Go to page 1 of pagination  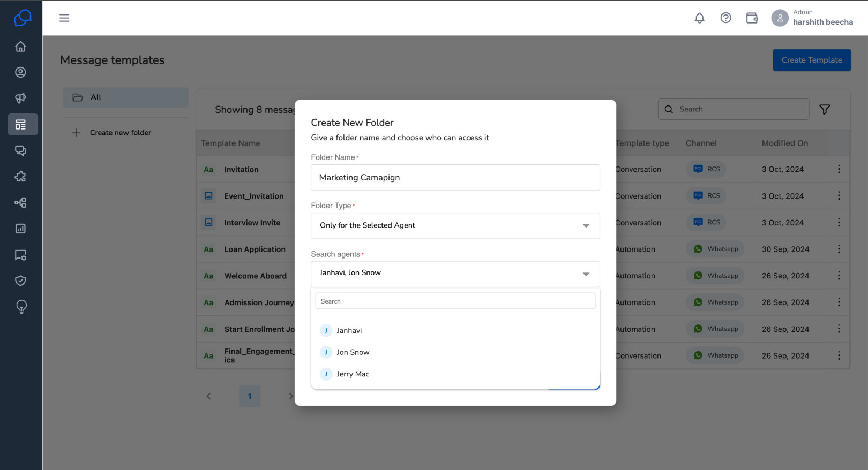(x=250, y=396)
